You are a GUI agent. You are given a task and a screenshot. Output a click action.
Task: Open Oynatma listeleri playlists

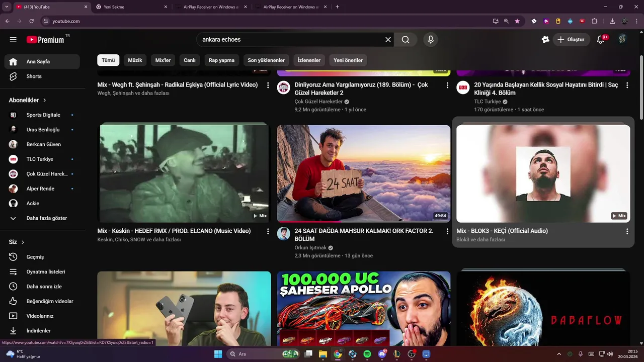42,271
